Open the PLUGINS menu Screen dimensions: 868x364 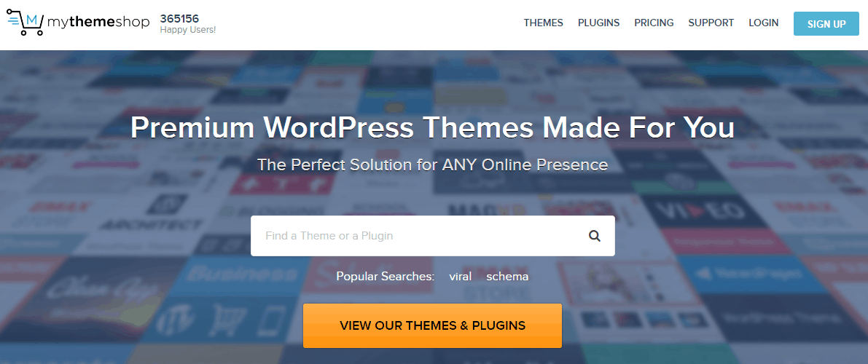(598, 23)
